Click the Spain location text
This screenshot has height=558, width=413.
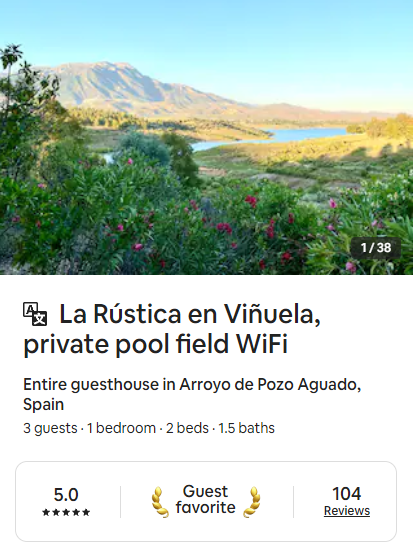tap(43, 404)
